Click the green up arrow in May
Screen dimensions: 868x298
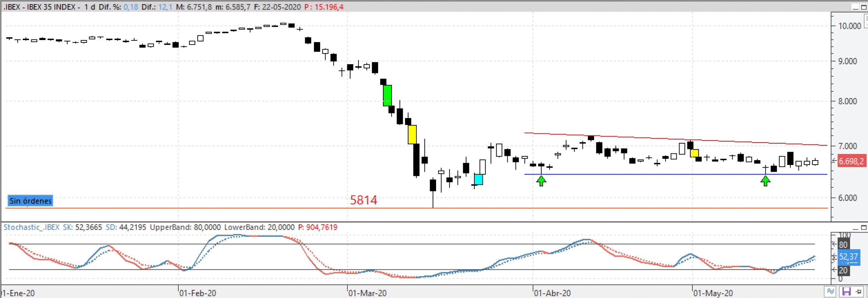765,181
